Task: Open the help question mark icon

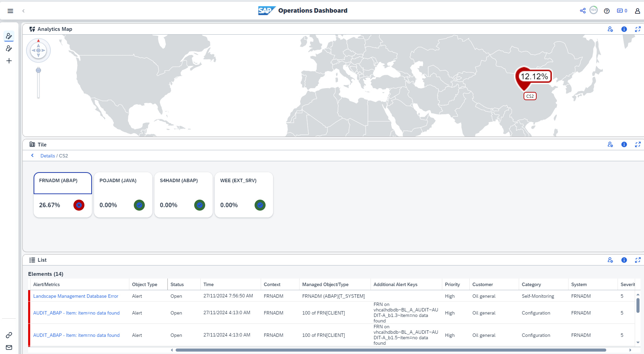Action: tap(607, 11)
